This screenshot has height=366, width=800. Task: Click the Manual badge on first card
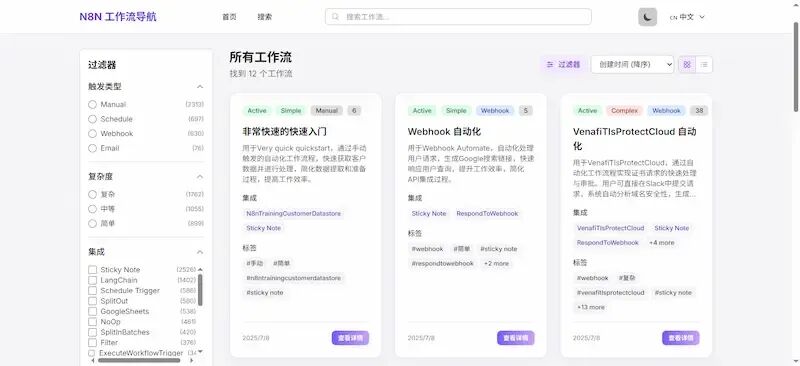click(327, 111)
